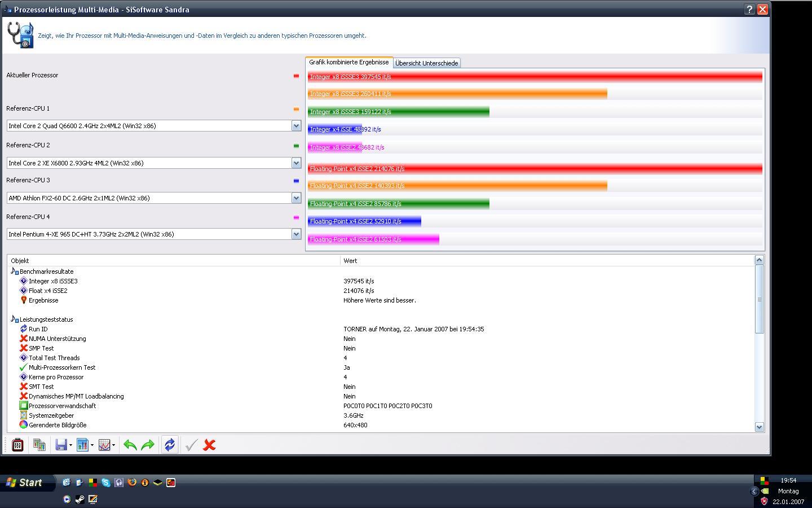Click the results list scroll up arrow
The width and height of the screenshot is (812, 508).
point(759,260)
